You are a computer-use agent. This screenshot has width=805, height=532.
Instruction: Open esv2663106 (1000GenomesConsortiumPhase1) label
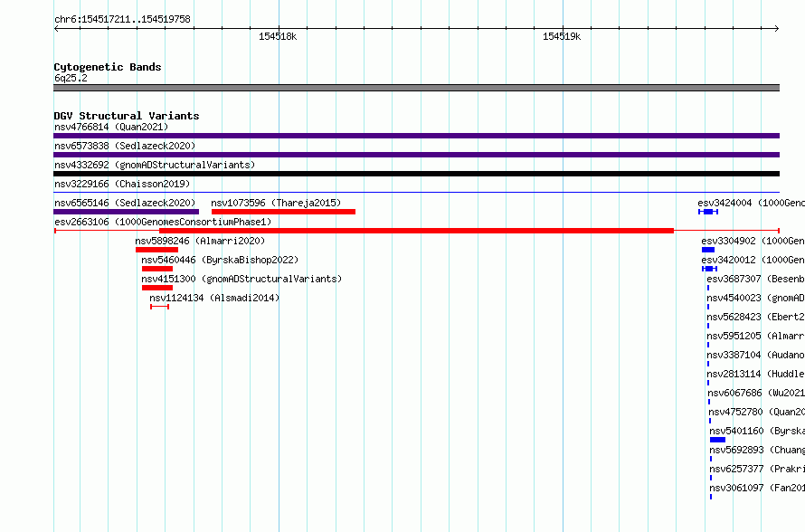point(163,222)
